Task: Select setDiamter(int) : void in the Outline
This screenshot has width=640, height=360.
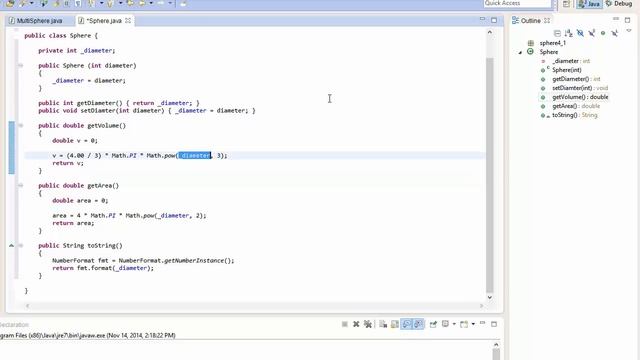Action: (580, 88)
